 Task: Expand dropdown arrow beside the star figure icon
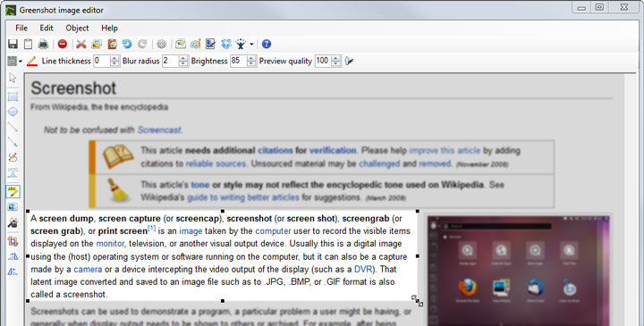(251, 44)
